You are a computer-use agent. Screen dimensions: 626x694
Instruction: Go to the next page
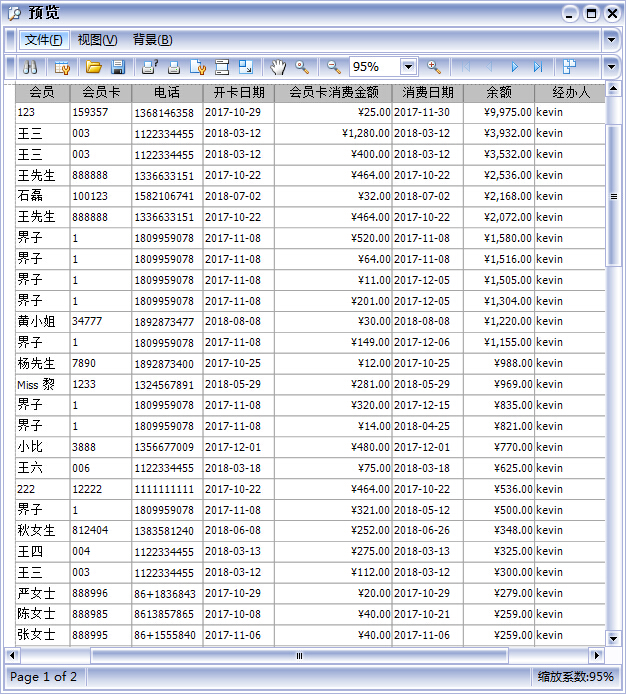click(514, 67)
